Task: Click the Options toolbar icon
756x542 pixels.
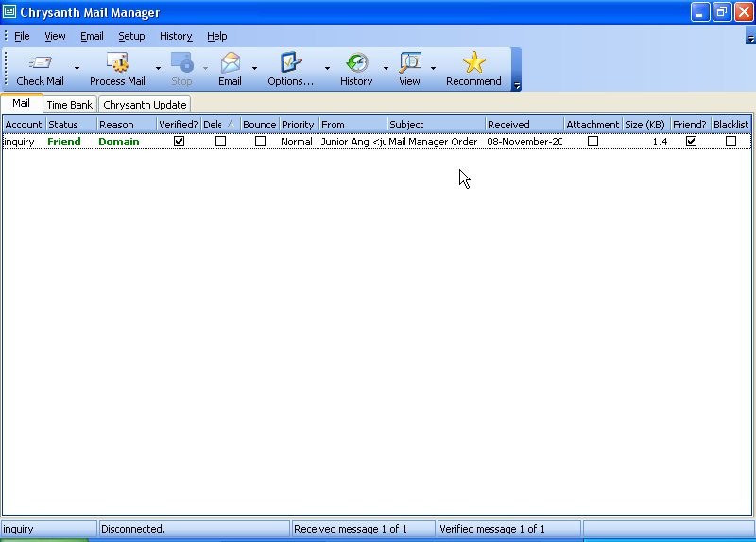Action: coord(290,64)
